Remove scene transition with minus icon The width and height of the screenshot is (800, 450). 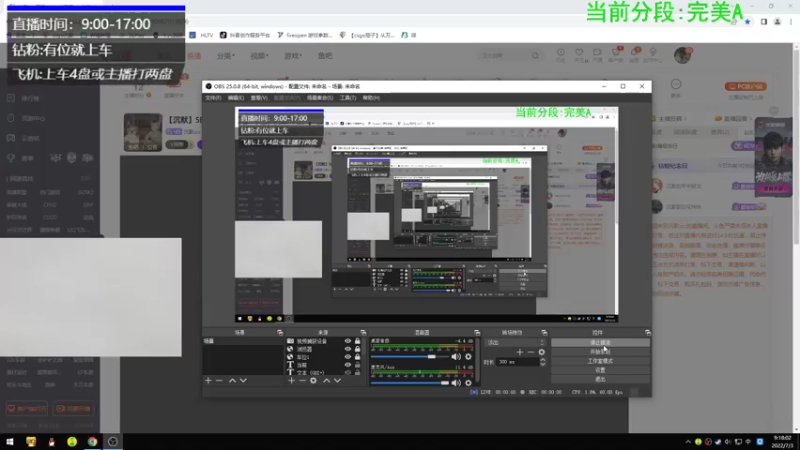[531, 352]
